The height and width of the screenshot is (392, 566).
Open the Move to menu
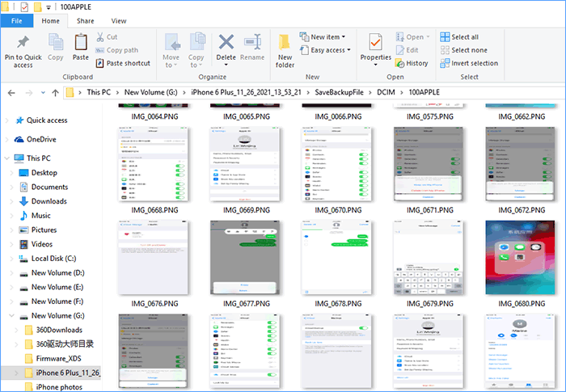[171, 51]
